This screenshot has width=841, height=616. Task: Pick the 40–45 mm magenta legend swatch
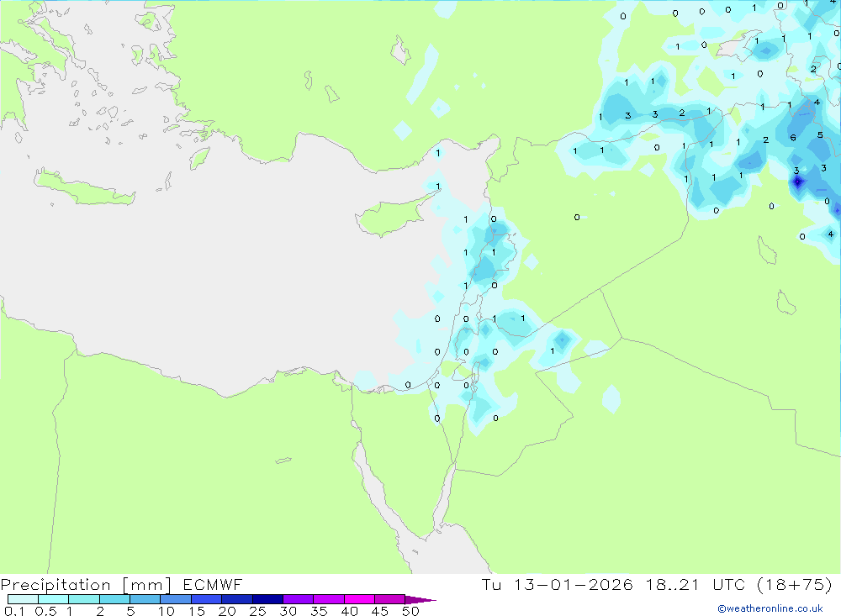pyautogui.click(x=359, y=599)
